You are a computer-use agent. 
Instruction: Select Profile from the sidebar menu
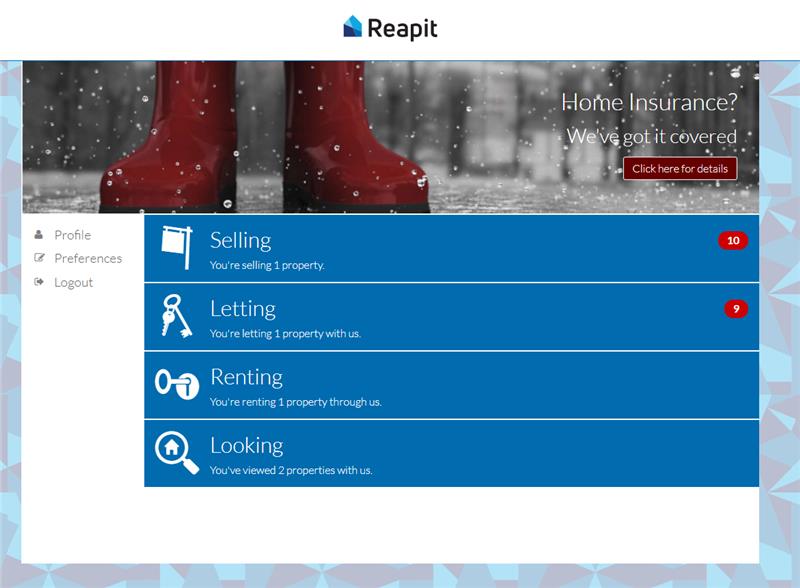tap(72, 234)
